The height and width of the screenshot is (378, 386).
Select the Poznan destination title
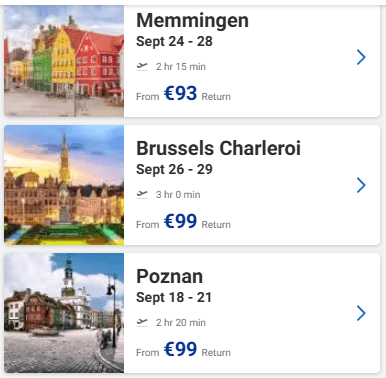coord(169,276)
